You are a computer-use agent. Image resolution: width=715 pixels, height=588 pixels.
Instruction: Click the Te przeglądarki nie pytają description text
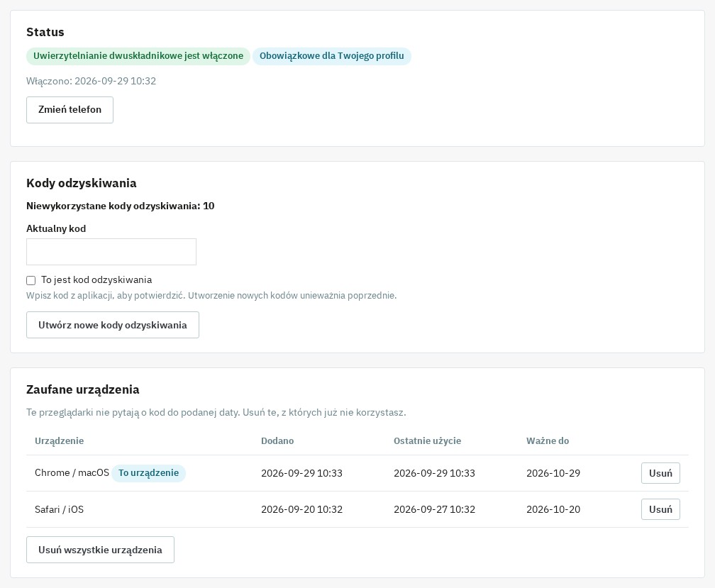click(x=216, y=413)
